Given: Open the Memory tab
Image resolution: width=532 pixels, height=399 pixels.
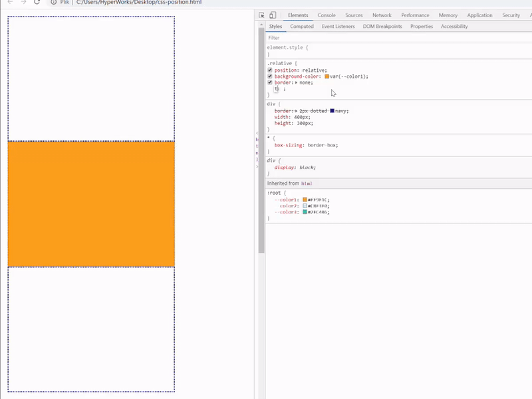Looking at the screenshot, I should [x=448, y=15].
